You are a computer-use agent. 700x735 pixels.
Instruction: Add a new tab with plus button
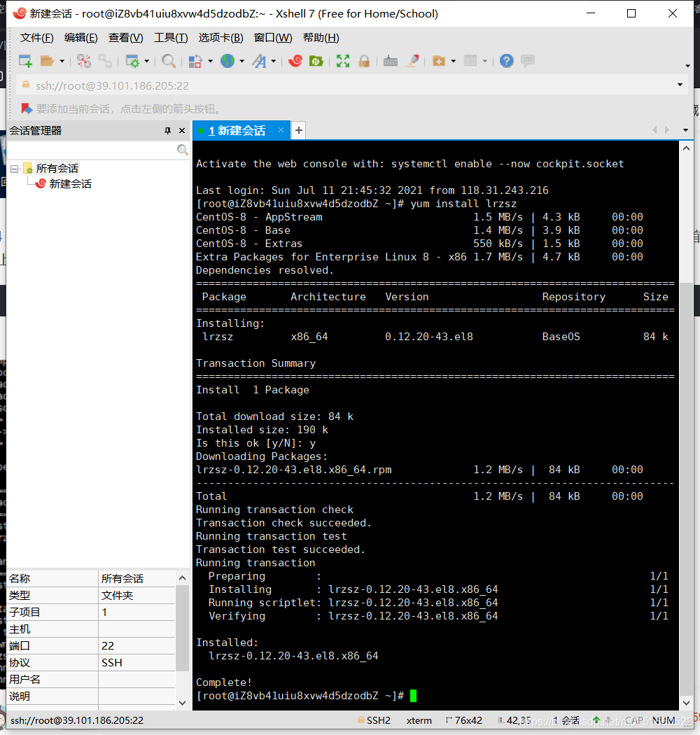(x=299, y=130)
